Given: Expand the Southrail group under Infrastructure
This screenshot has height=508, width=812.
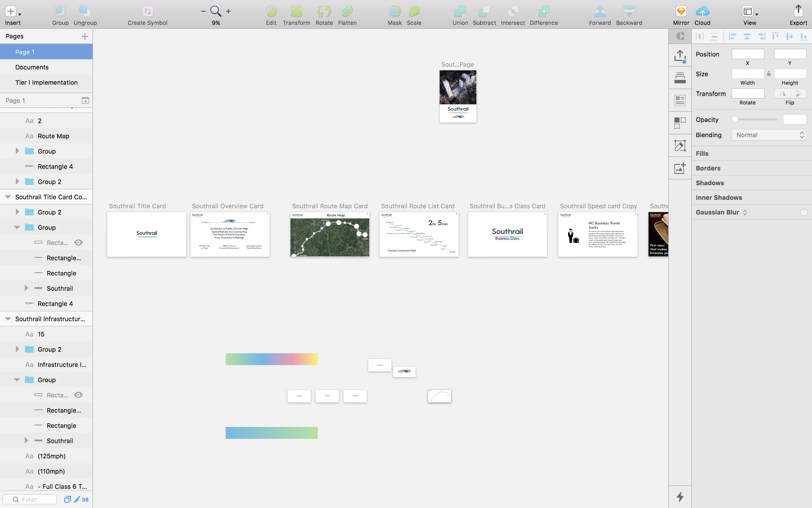Looking at the screenshot, I should coord(26,441).
